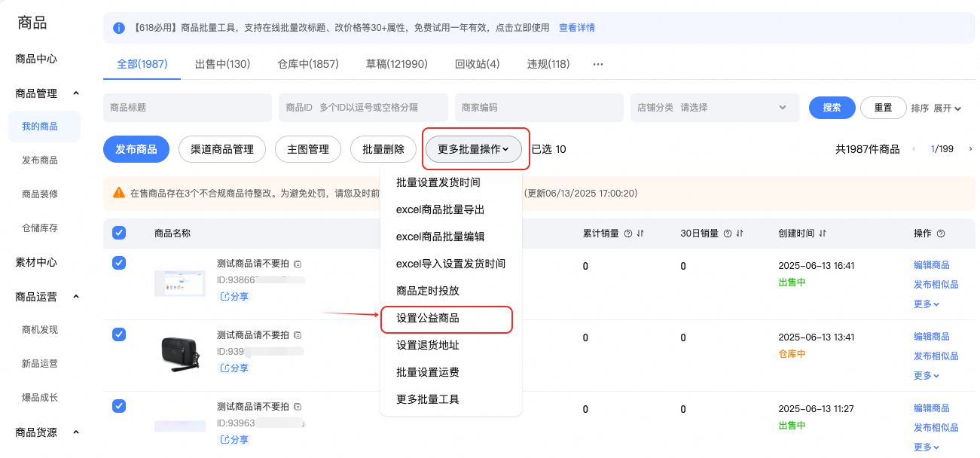Click the blue 发布商品 button
980x458 pixels.
click(x=136, y=149)
